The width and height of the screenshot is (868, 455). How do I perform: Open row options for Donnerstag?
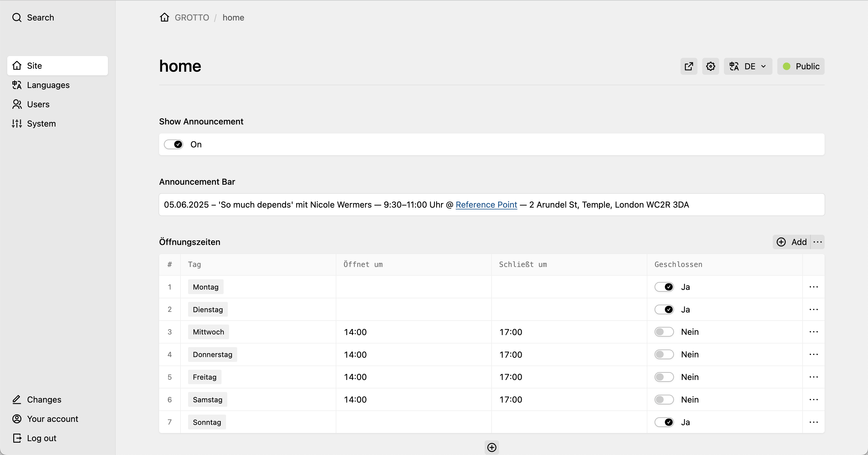(x=813, y=355)
